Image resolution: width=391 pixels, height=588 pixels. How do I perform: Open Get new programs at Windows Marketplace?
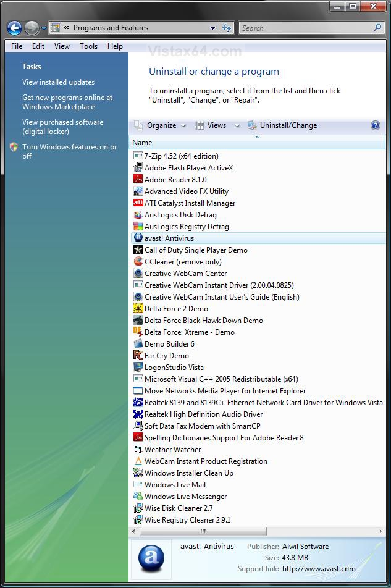(67, 102)
